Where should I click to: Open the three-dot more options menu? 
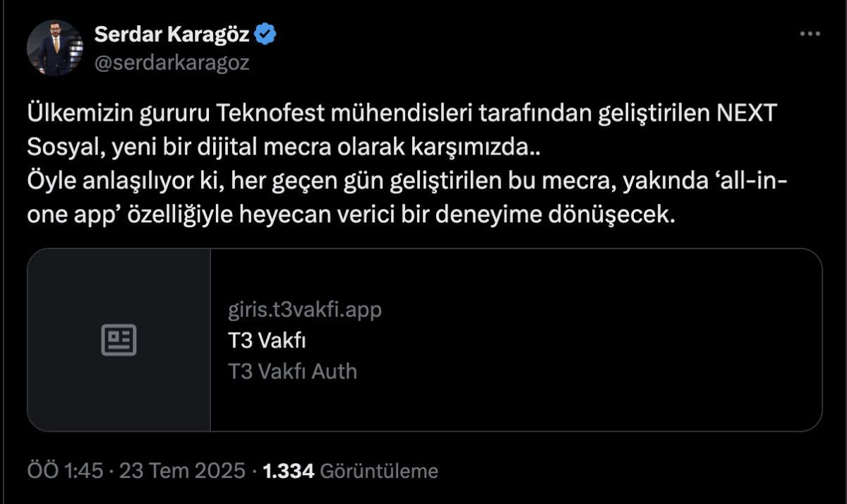pos(810,34)
